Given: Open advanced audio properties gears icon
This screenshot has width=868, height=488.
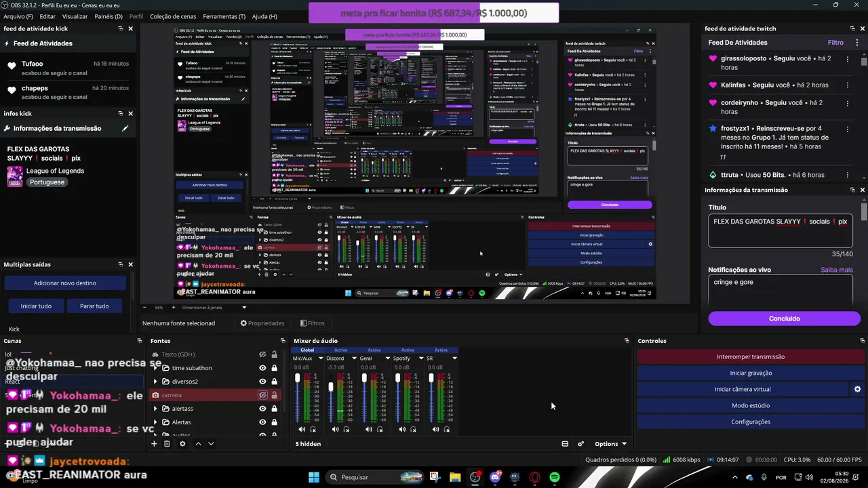Looking at the screenshot, I should pos(580,444).
